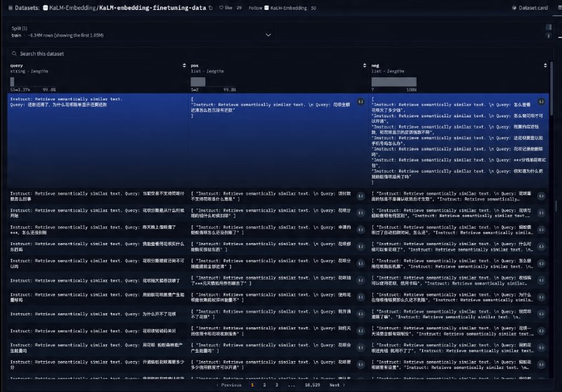Expand the pos cell of the row "为什么开不了花呗"
The height and width of the screenshot is (392, 562).
[x=361, y=314]
